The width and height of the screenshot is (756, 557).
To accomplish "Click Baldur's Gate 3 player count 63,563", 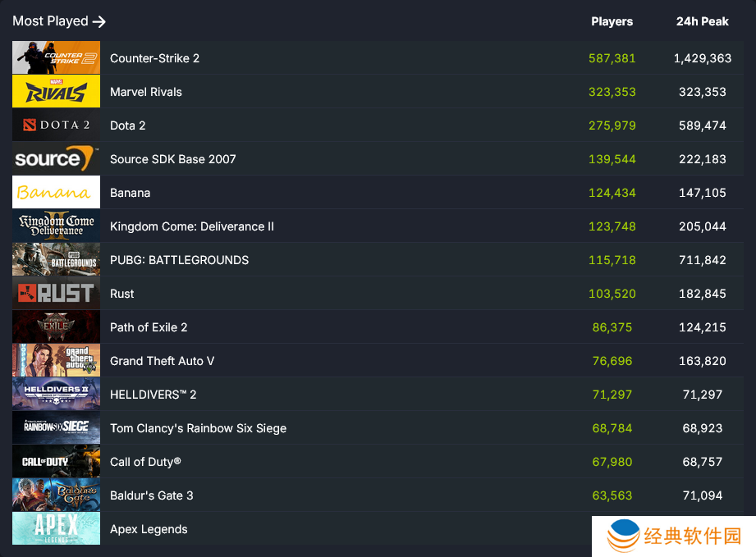I will (612, 495).
